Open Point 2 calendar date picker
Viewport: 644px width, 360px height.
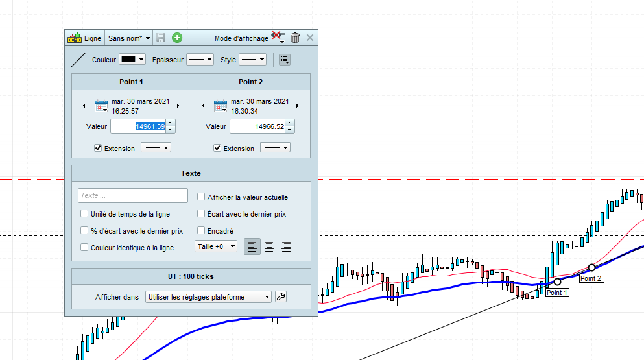pyautogui.click(x=220, y=106)
